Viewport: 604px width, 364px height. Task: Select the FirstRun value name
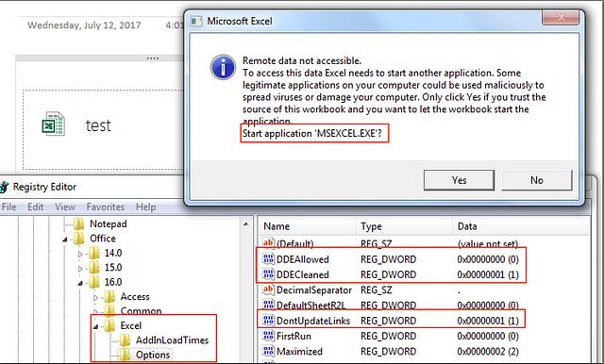point(294,337)
